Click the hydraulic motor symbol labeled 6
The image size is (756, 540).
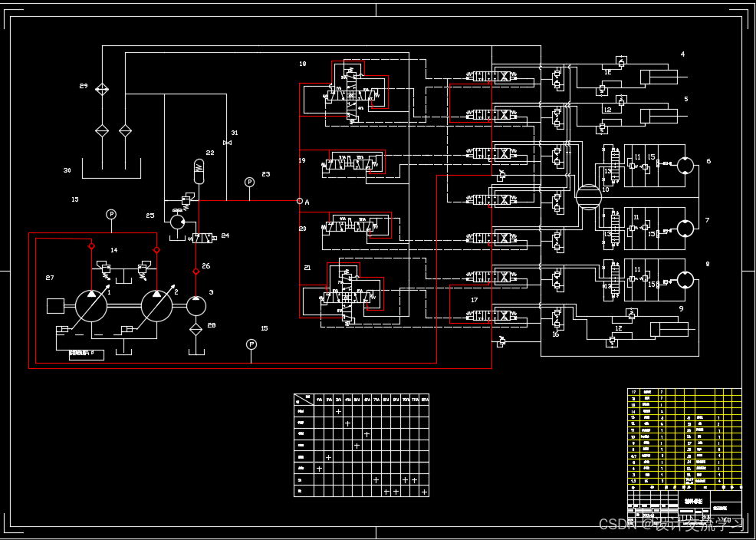pyautogui.click(x=685, y=166)
